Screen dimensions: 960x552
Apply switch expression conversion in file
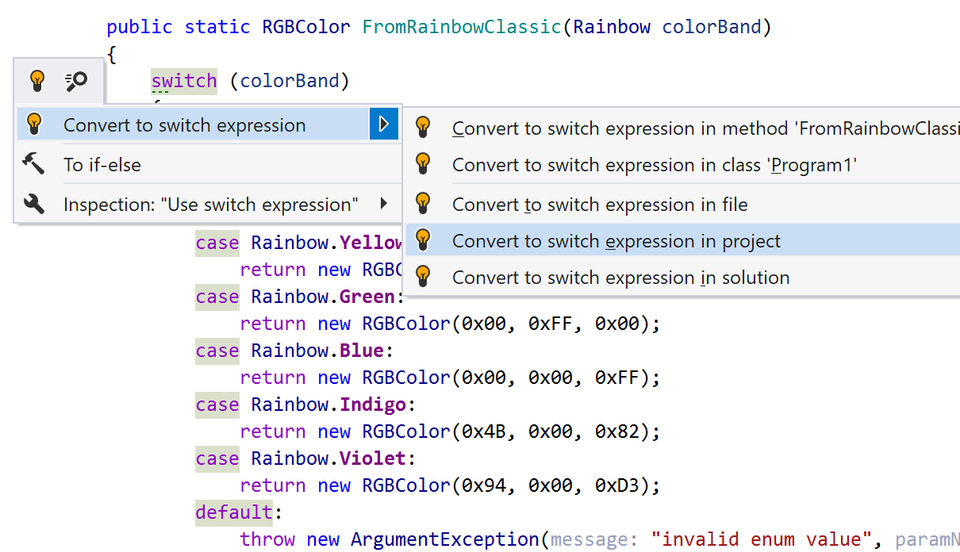[x=599, y=204]
